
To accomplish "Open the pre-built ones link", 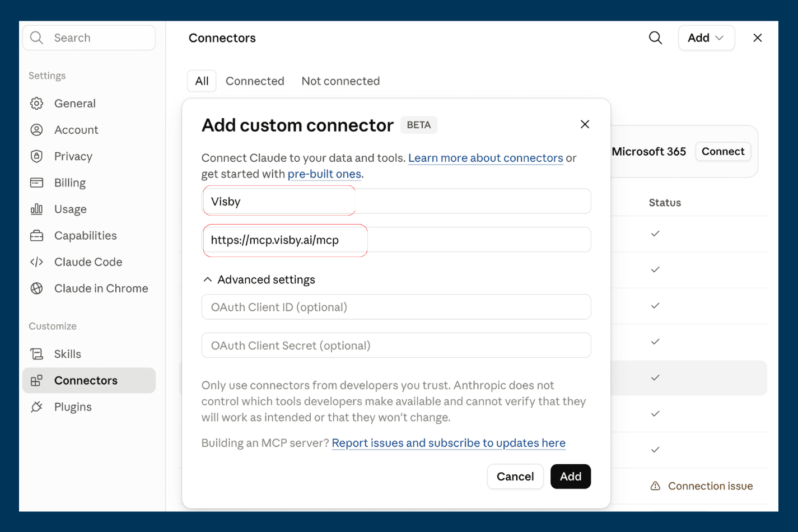I will (x=324, y=174).
